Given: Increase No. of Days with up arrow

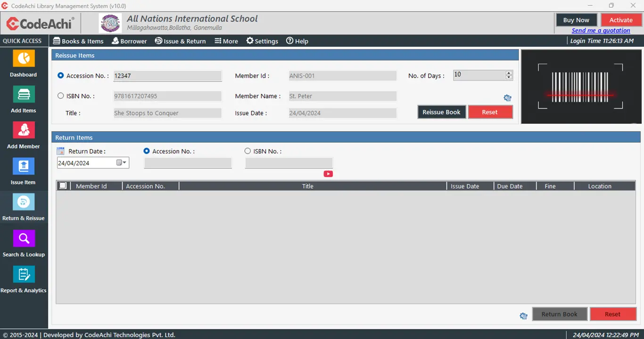Looking at the screenshot, I should pyautogui.click(x=509, y=73).
